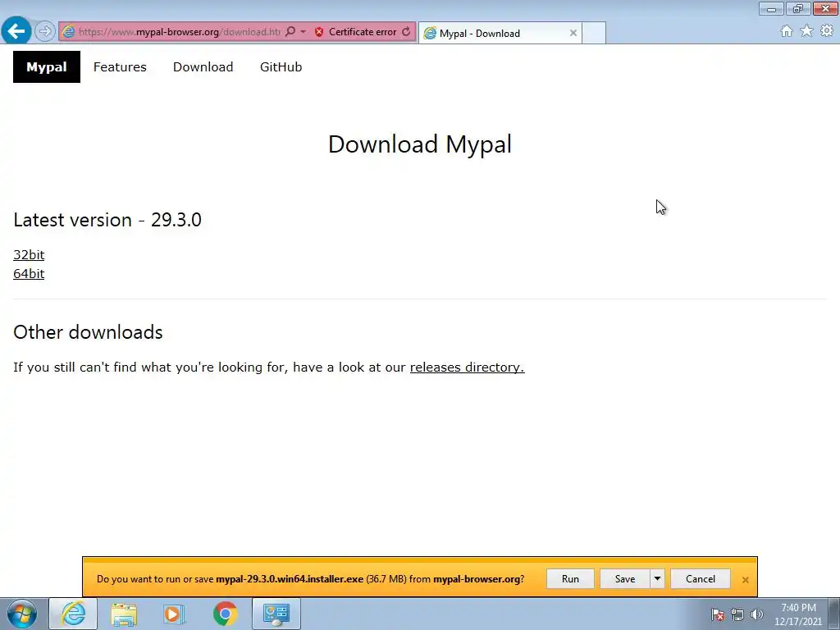Viewport: 840px width, 630px height.
Task: Click Save in the download bar
Action: (x=624, y=579)
